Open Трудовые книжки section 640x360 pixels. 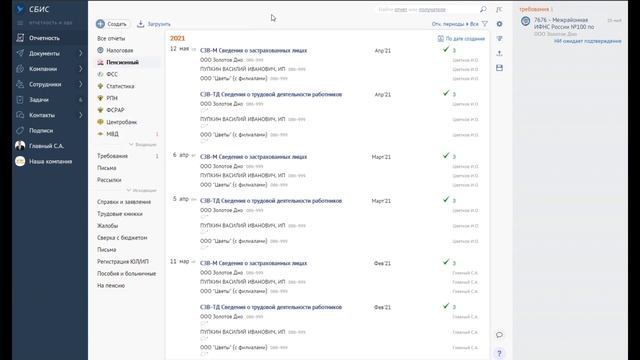tap(120, 214)
